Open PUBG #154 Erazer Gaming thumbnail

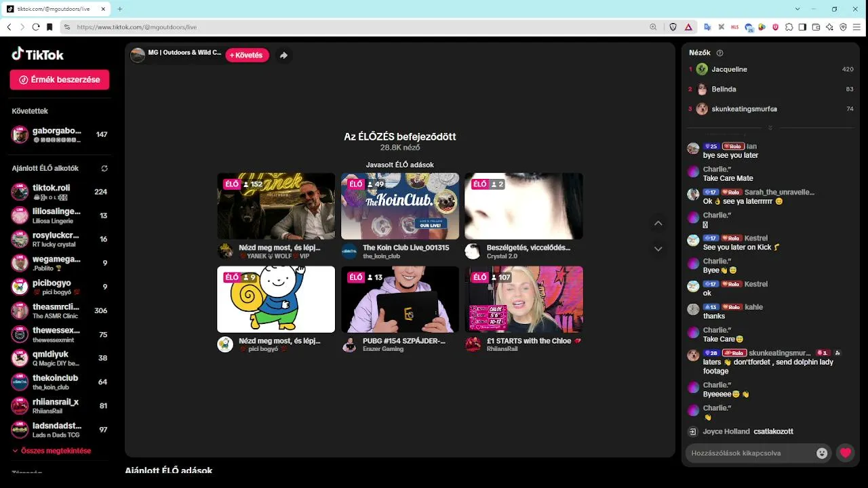tap(400, 299)
